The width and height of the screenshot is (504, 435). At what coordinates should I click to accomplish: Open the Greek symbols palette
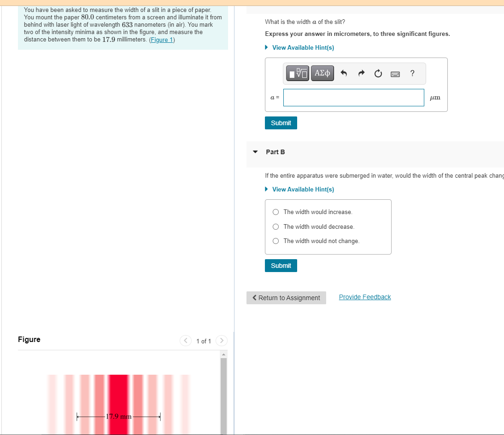point(322,73)
